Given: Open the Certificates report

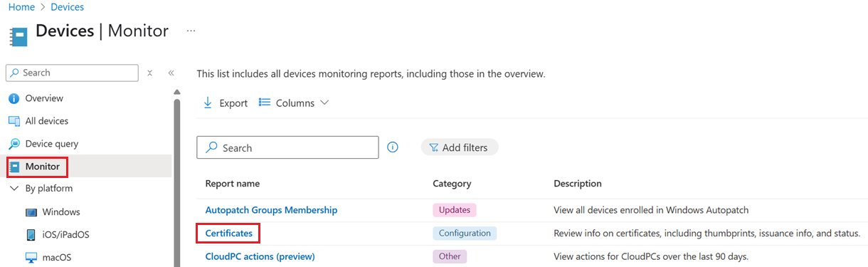Looking at the screenshot, I should (x=228, y=233).
